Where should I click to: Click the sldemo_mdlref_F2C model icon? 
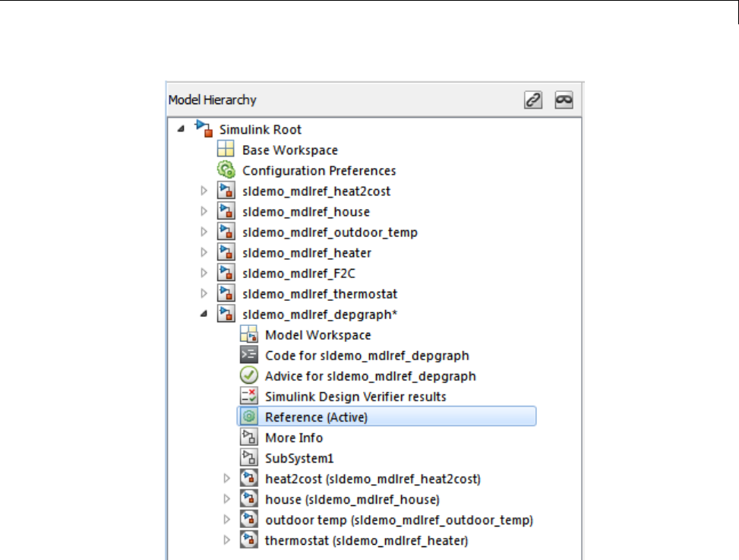226,273
